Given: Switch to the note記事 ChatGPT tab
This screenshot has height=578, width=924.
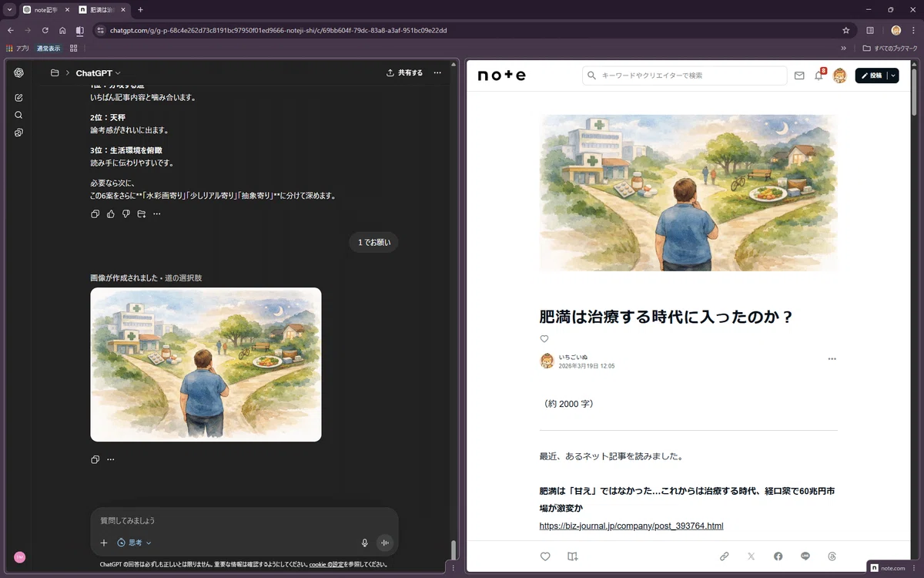Looking at the screenshot, I should pos(45,10).
